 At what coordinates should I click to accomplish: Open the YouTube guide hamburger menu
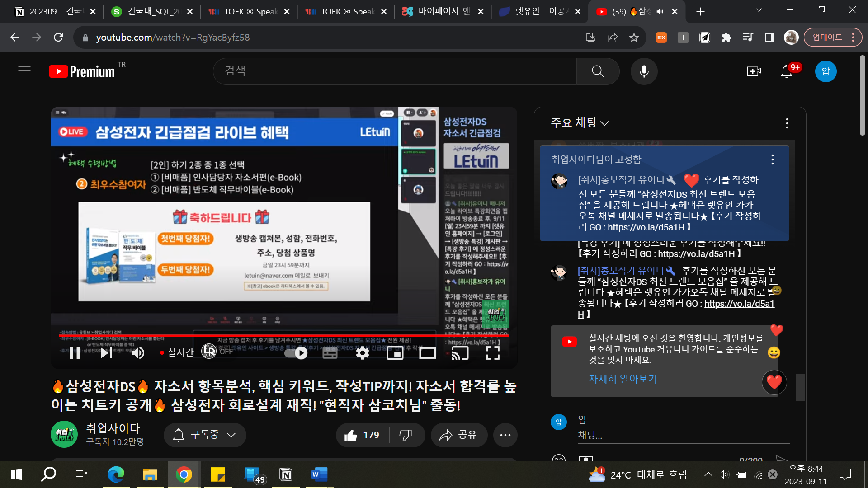[x=24, y=71]
